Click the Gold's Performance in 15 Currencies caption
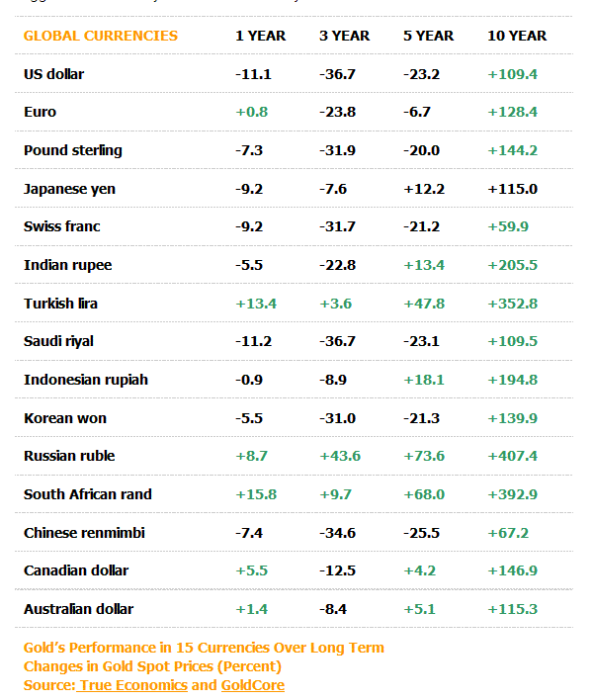Screen dimensions: 594x700 [204, 648]
